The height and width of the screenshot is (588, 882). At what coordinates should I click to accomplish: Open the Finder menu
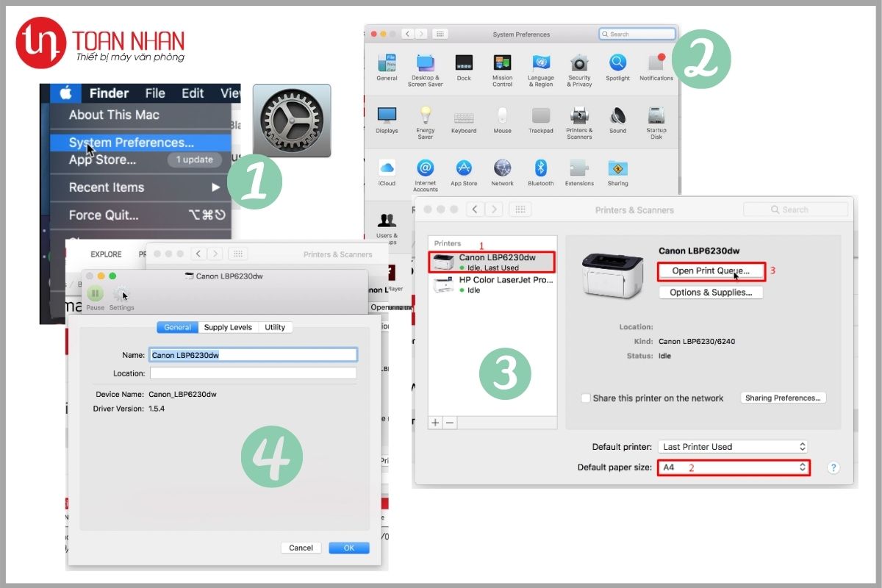pos(109,93)
